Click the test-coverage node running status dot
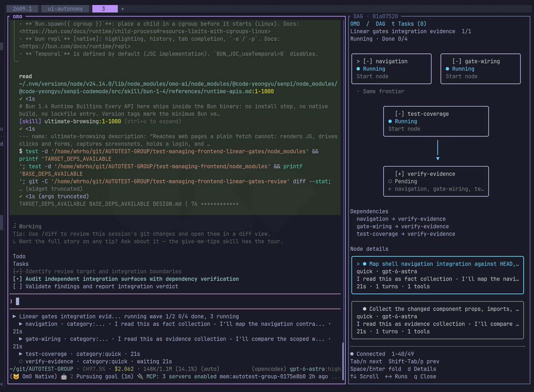534x392 pixels. click(390, 121)
